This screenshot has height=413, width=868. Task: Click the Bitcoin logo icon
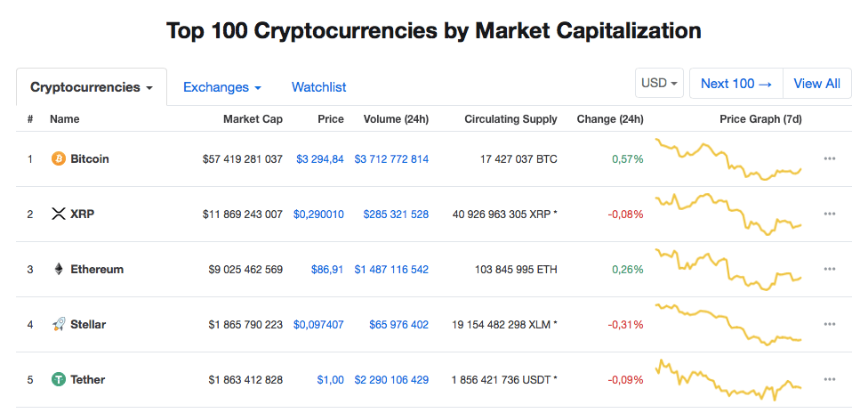click(58, 159)
